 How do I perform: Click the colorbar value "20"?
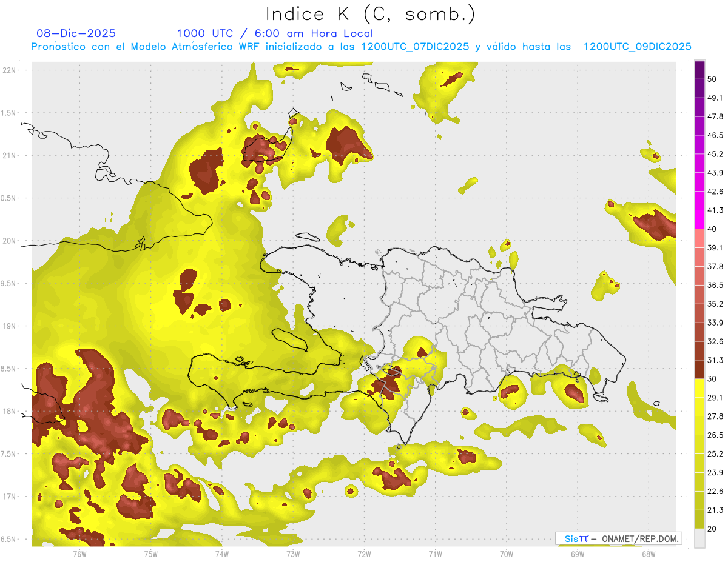point(712,529)
